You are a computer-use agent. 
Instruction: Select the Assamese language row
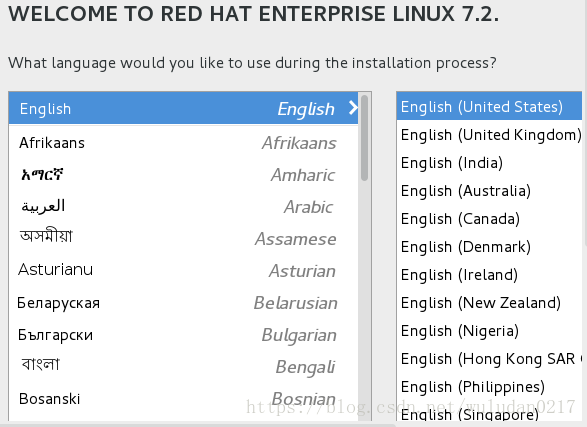click(183, 238)
